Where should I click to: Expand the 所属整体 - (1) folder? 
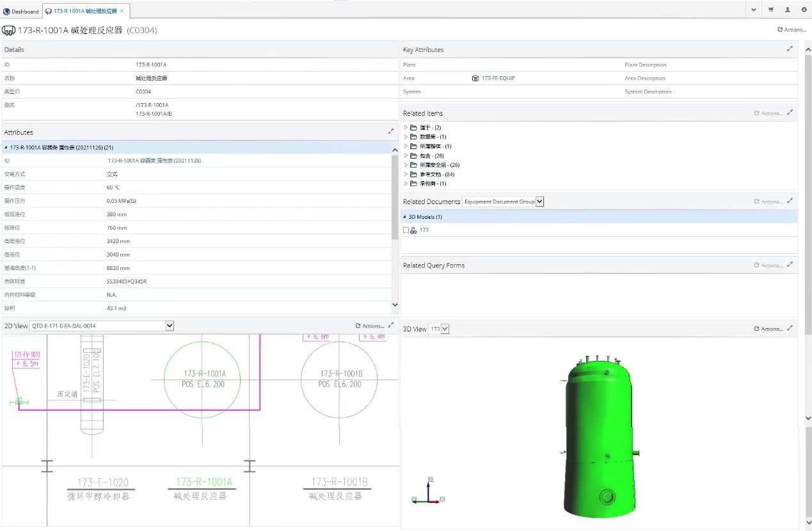pos(406,147)
